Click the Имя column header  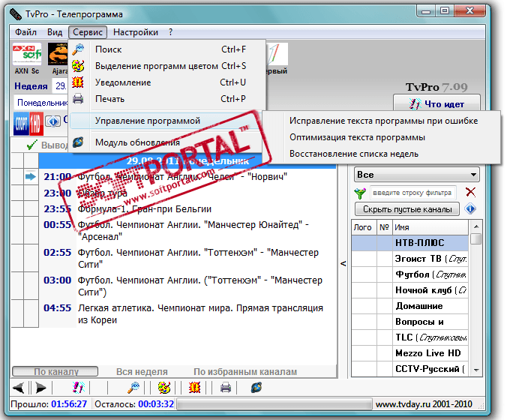coord(430,227)
